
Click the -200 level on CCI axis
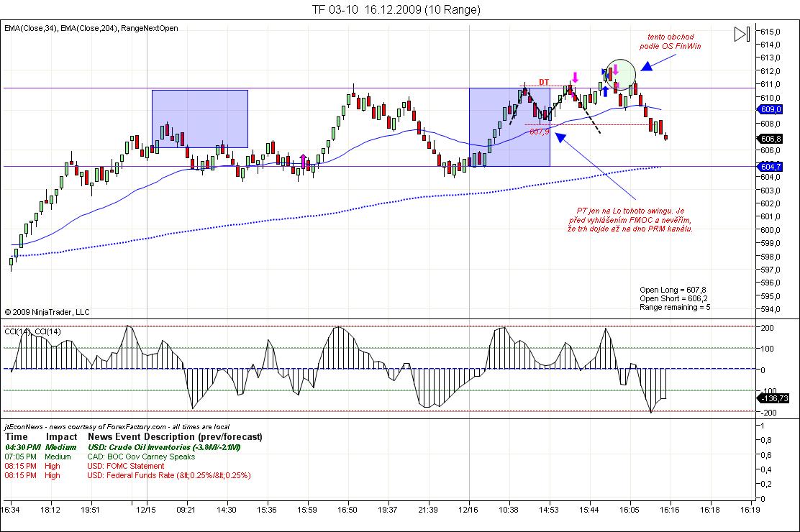pyautogui.click(x=768, y=412)
